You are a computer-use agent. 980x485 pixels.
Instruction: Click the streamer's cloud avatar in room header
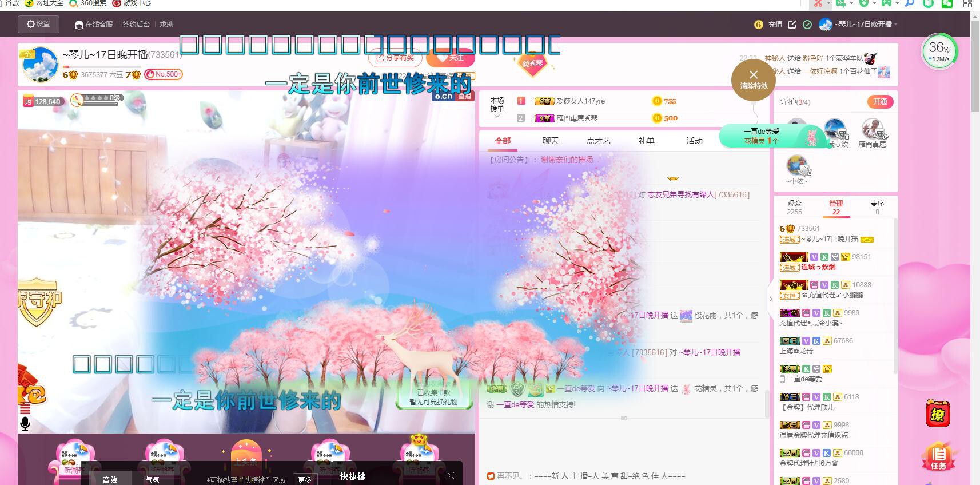(x=39, y=65)
